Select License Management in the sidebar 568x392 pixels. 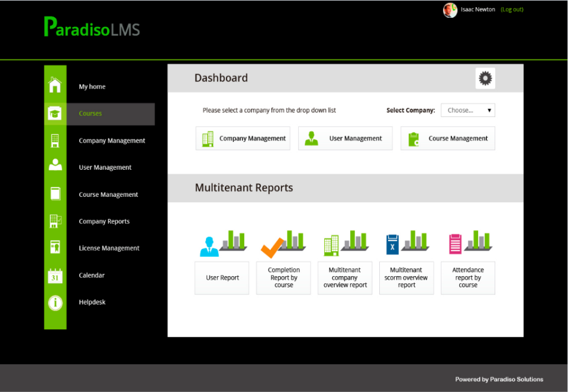[x=109, y=248]
